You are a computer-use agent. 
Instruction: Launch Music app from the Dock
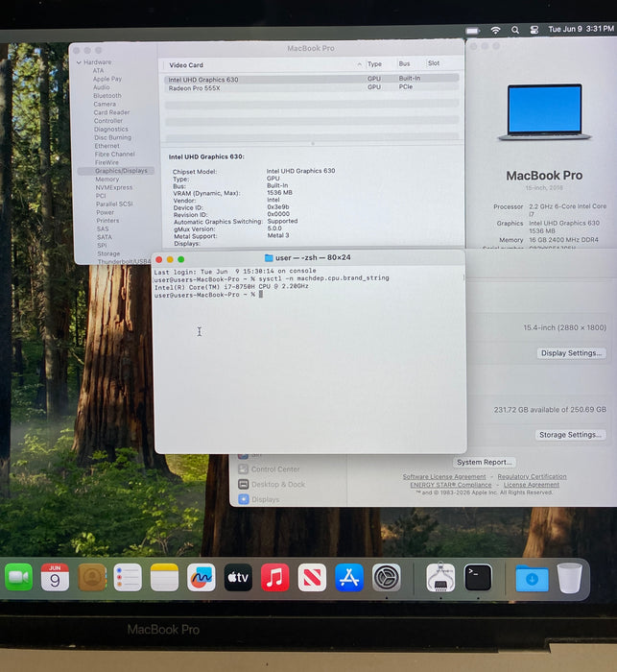tap(274, 578)
